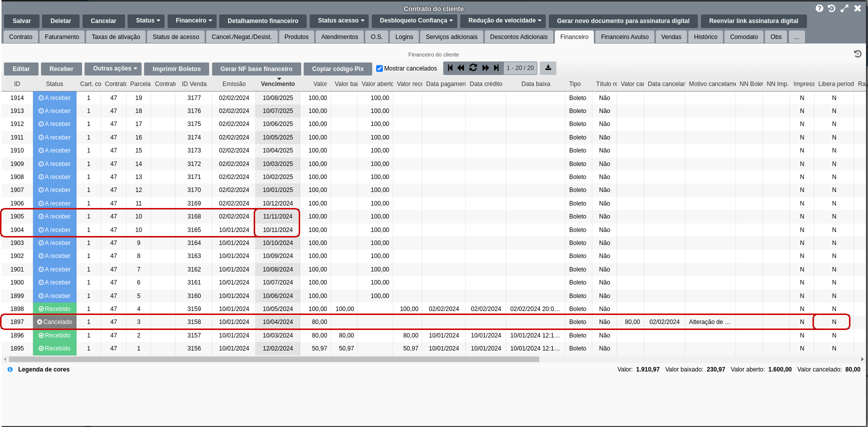
Task: Go to previous page of records
Action: 461,68
